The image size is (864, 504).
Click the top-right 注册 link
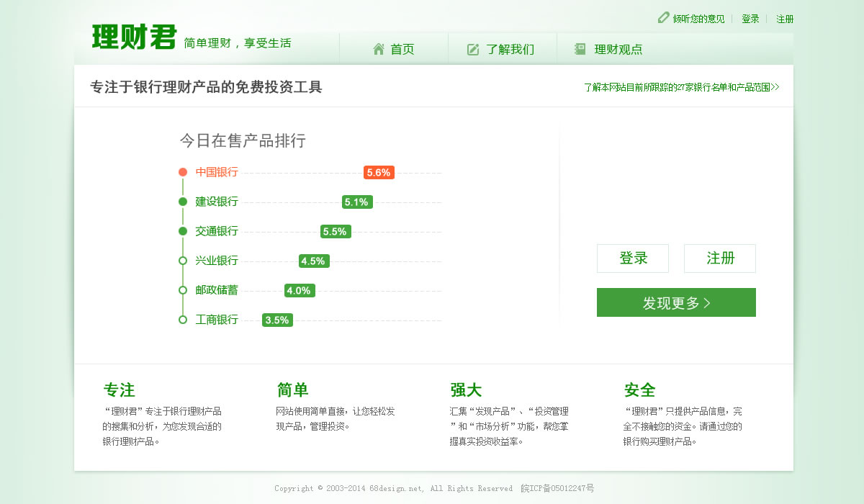click(785, 19)
